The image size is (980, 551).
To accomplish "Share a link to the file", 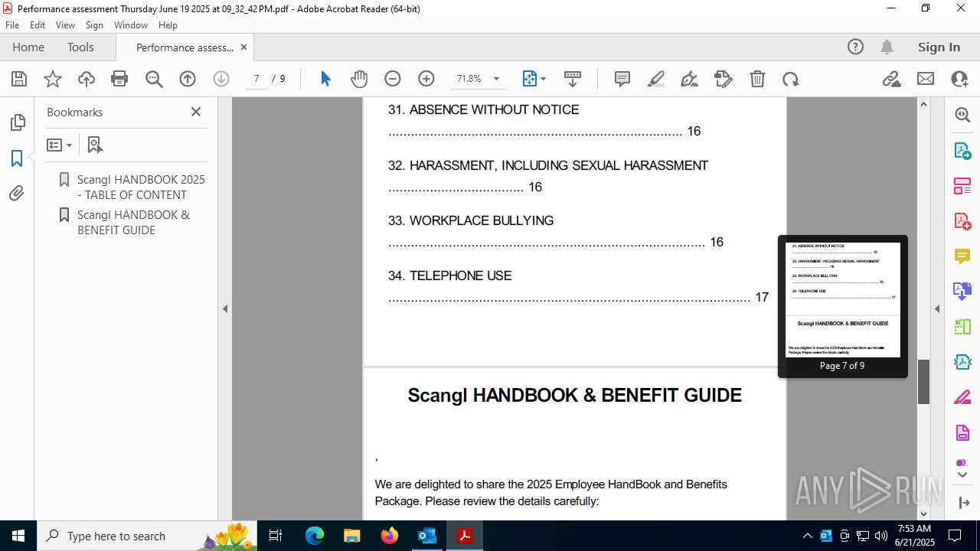I will tap(892, 79).
